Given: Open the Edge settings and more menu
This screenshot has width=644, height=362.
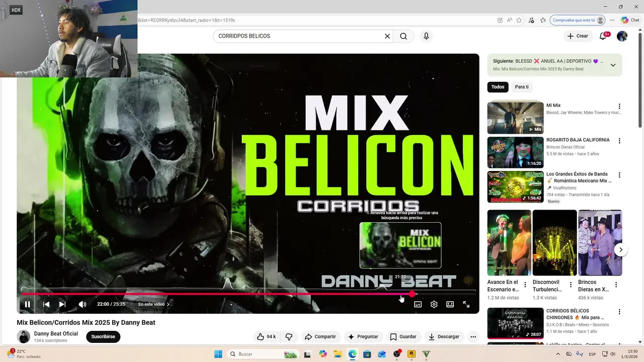Looking at the screenshot, I should [x=612, y=20].
